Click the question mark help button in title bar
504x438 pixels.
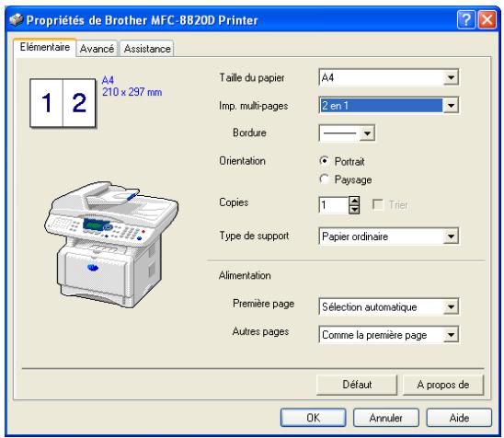click(x=465, y=20)
